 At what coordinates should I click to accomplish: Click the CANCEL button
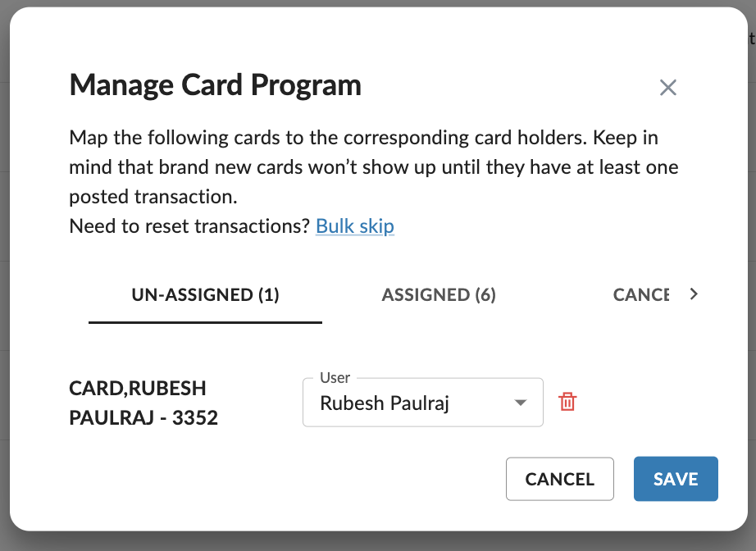[560, 479]
